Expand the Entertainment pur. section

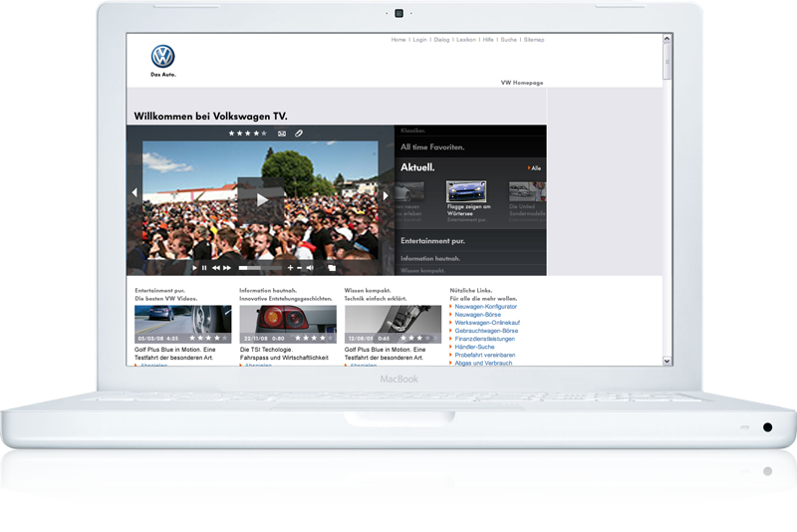(433, 241)
